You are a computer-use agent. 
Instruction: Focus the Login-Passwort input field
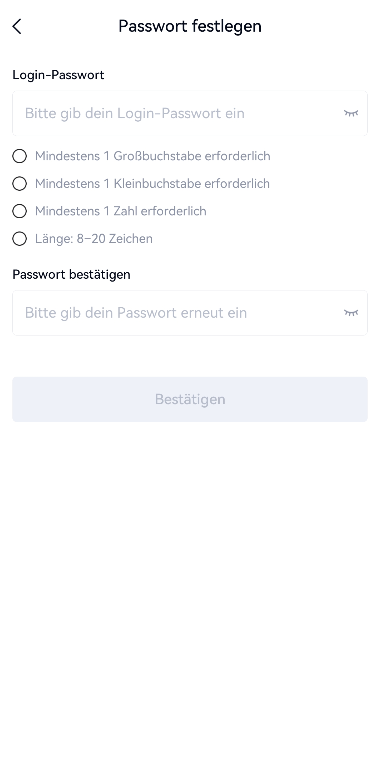coord(190,114)
